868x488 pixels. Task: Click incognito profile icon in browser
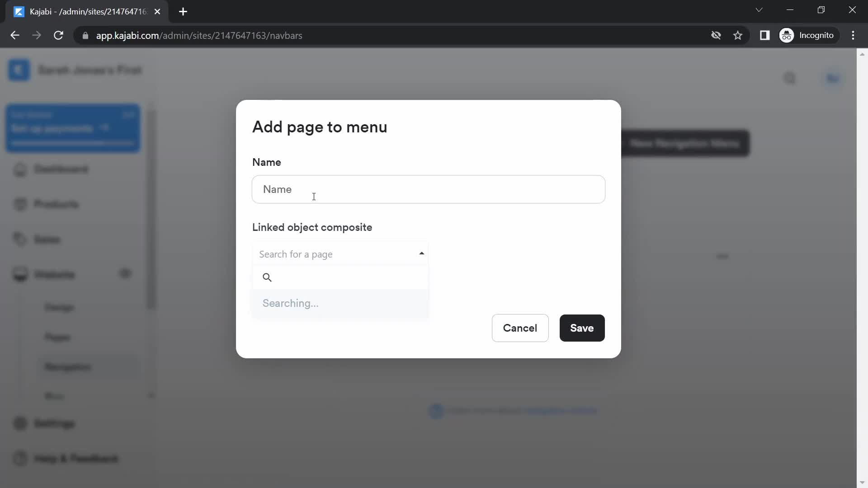787,35
